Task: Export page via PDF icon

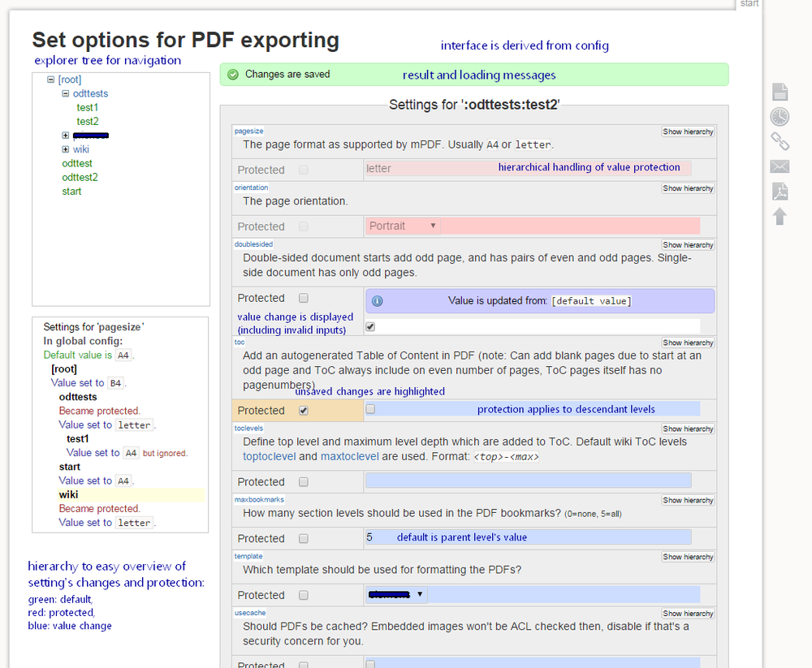Action: [x=780, y=191]
